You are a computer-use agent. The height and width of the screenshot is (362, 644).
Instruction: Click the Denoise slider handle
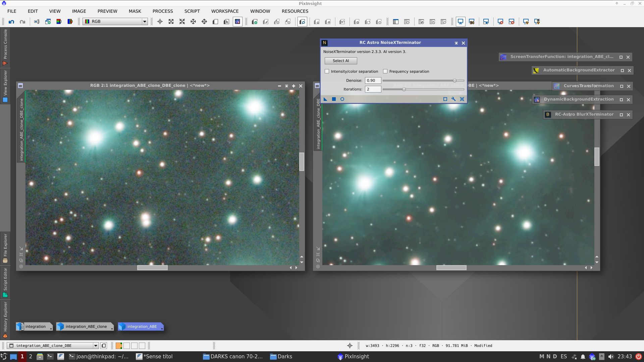click(x=454, y=80)
